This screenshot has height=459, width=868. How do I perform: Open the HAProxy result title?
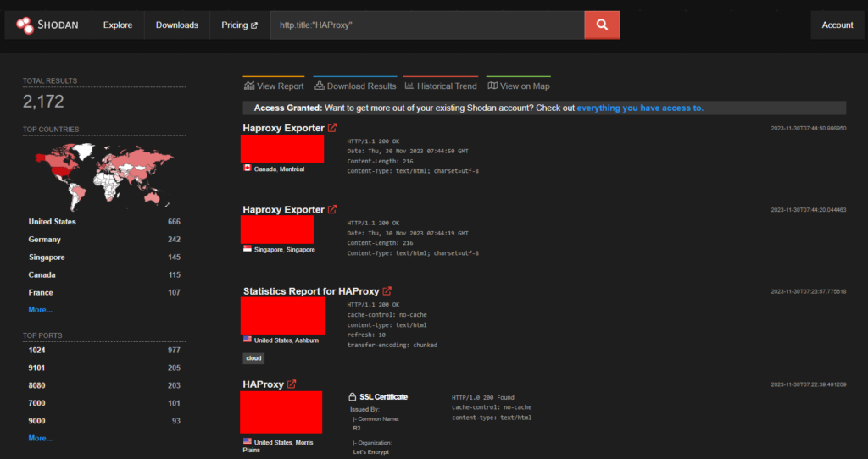point(263,384)
